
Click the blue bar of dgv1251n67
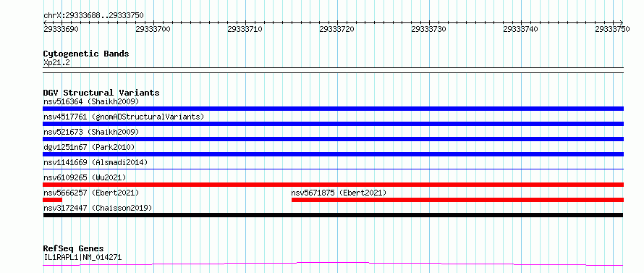coord(333,154)
